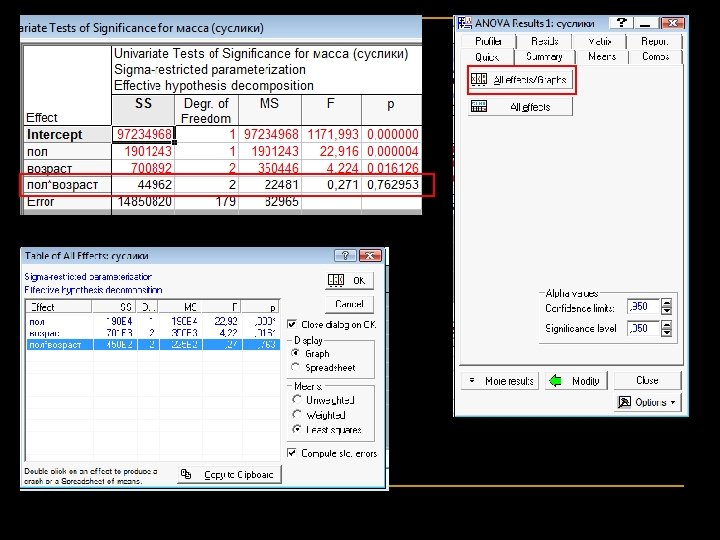Click the spreadsheet MS column header
720x540 pixels.
pos(270,110)
